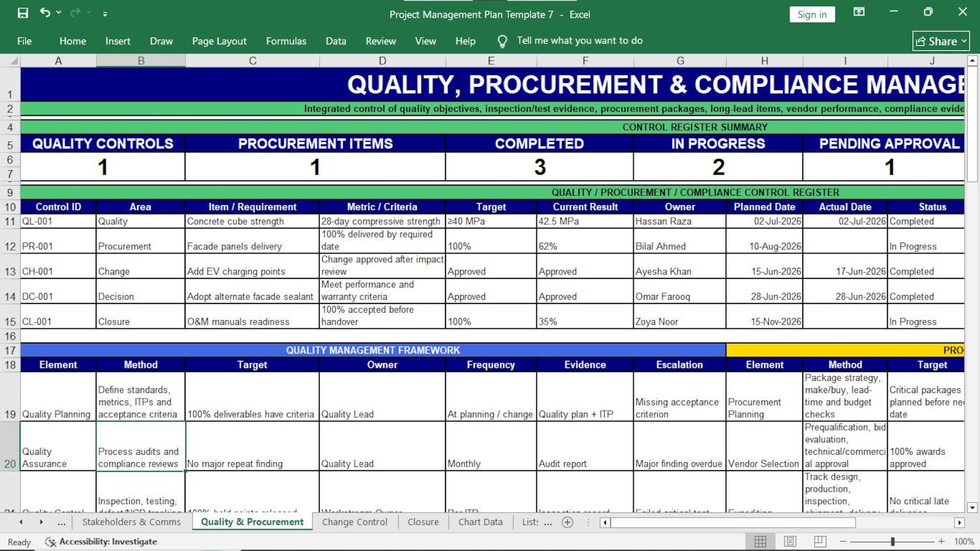
Task: Click the vertical scrollbar up arrow
Action: pos(972,60)
